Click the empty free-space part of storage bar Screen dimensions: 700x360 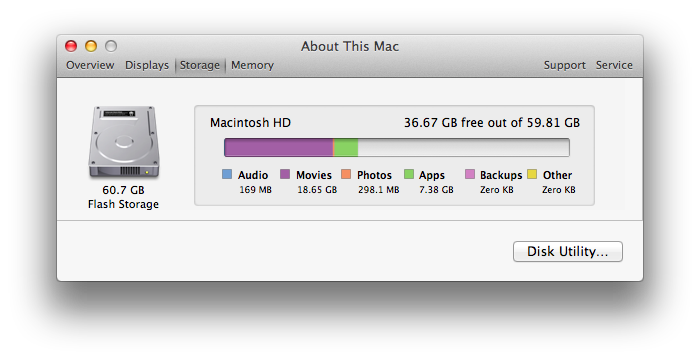tap(463, 147)
